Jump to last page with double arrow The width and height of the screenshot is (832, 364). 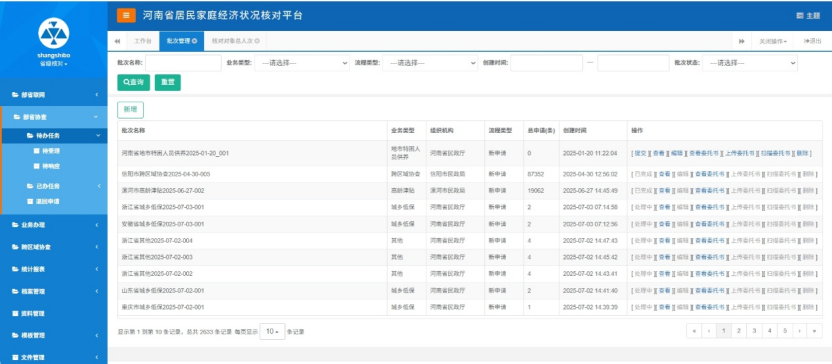(815, 331)
